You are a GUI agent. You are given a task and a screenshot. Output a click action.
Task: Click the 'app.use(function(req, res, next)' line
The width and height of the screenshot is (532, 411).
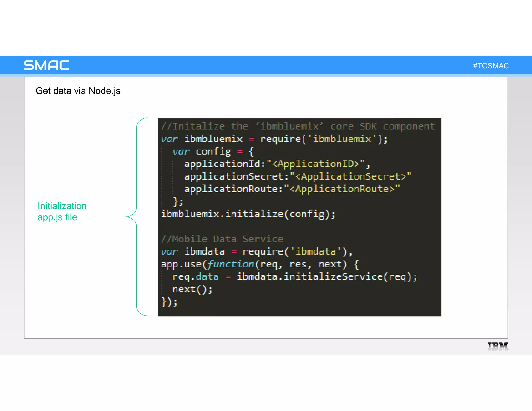(260, 264)
